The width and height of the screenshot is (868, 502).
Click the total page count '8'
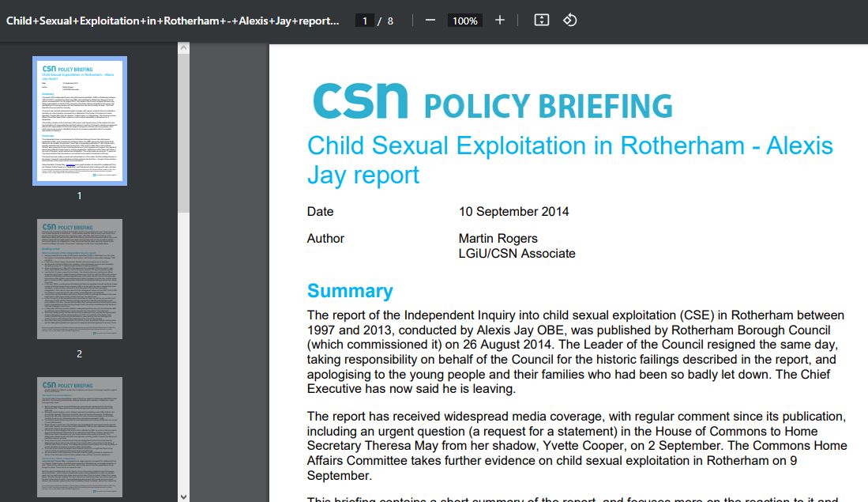pos(390,21)
